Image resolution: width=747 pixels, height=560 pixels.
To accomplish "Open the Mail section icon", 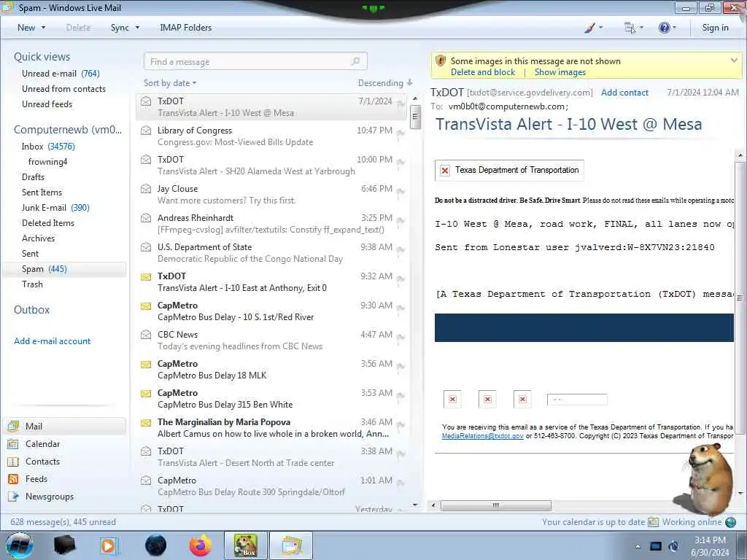I will (13, 426).
